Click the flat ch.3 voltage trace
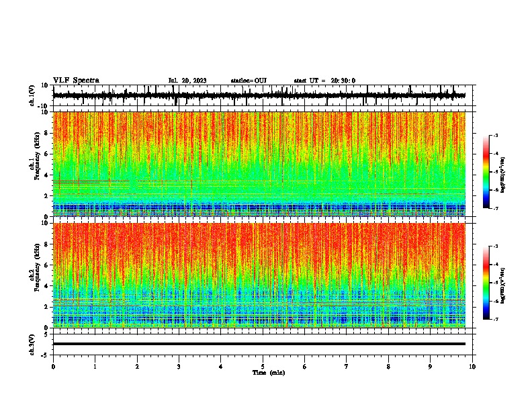Viewport: 532px width, 411px height. tap(259, 344)
